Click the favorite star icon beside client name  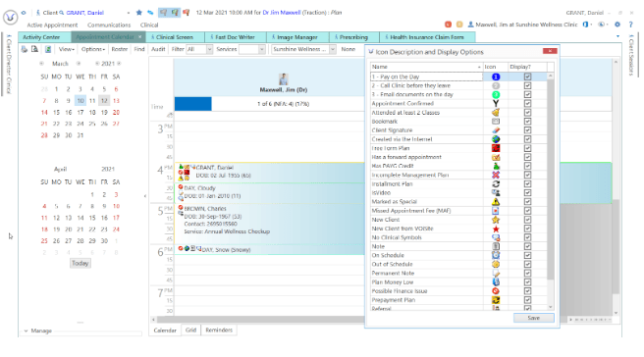point(138,13)
